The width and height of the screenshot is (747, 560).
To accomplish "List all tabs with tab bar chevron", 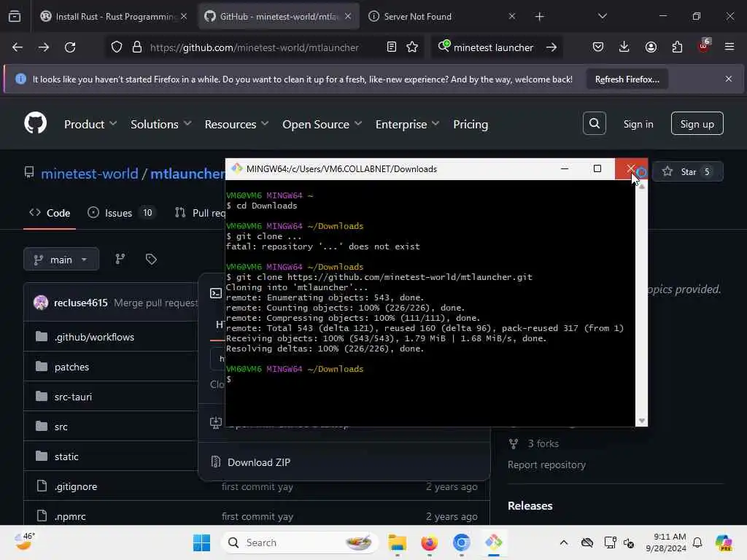I will point(602,17).
